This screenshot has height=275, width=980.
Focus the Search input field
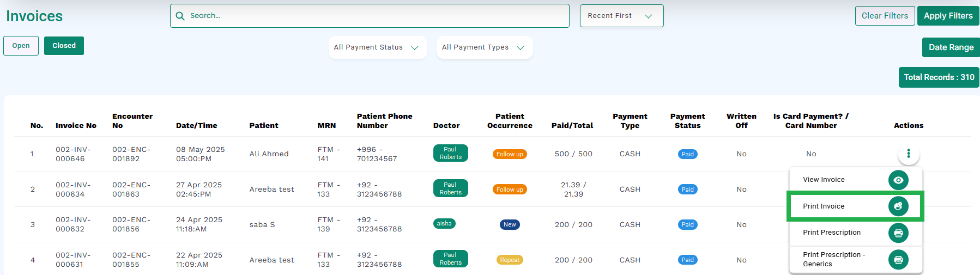click(x=370, y=16)
